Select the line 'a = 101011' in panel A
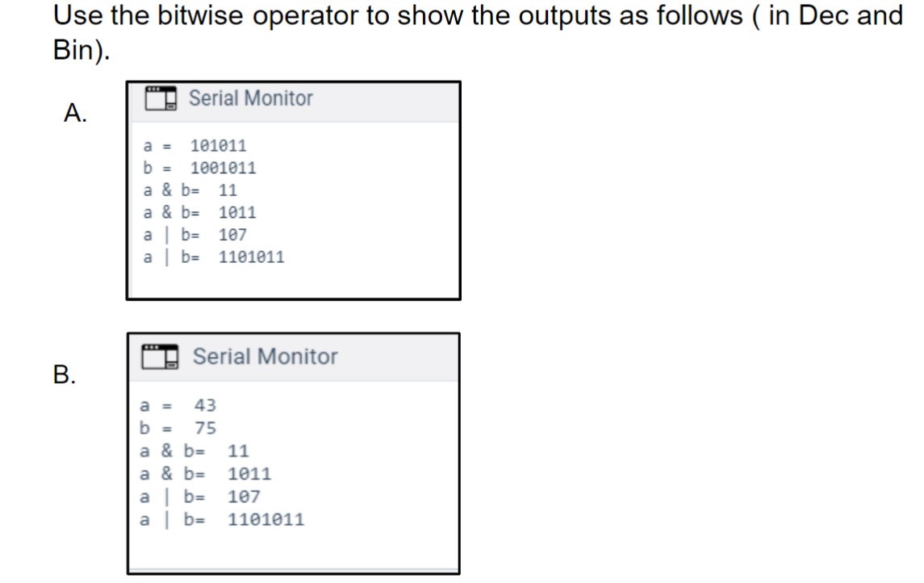 tap(194, 146)
